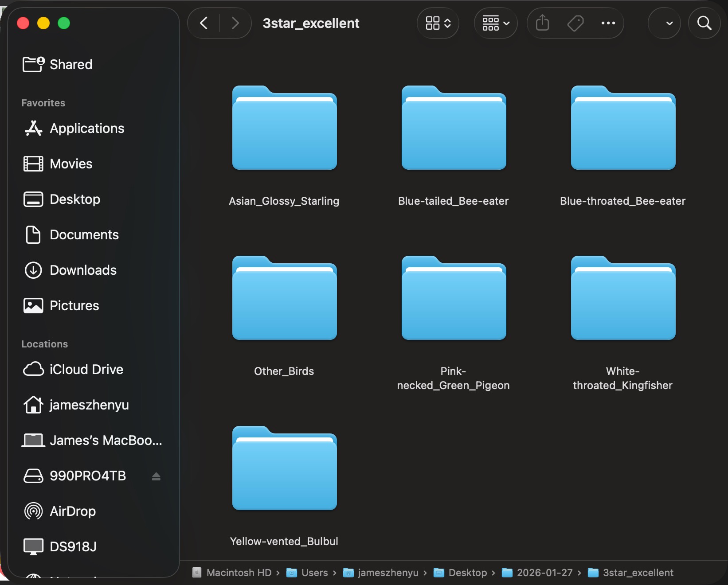This screenshot has height=585, width=728.
Task: Click the Edit Tags toolbar icon
Action: tap(575, 23)
